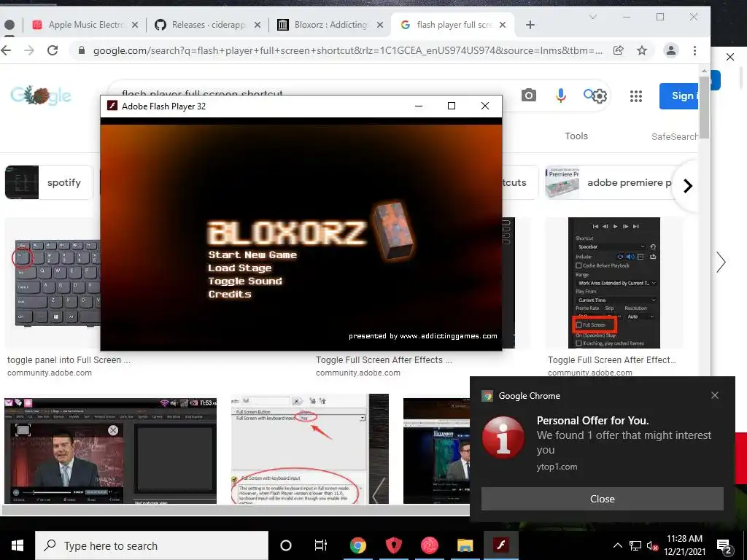
Task: Open File Explorer on taskbar
Action: pyautogui.click(x=465, y=545)
